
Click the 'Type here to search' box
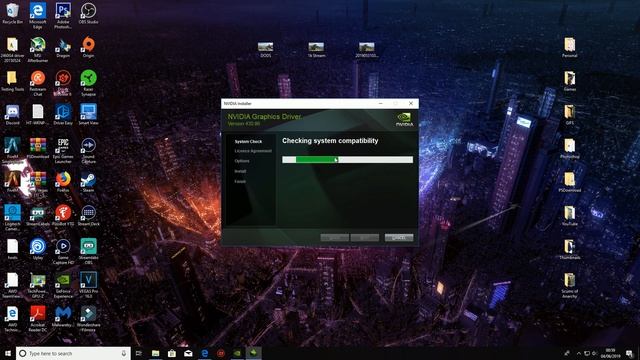tap(73, 353)
